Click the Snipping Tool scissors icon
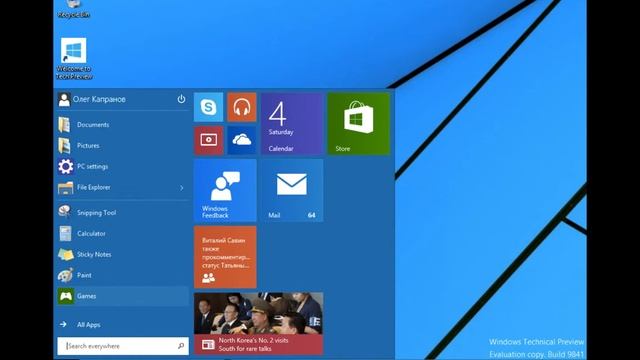640x360 pixels. tap(65, 212)
